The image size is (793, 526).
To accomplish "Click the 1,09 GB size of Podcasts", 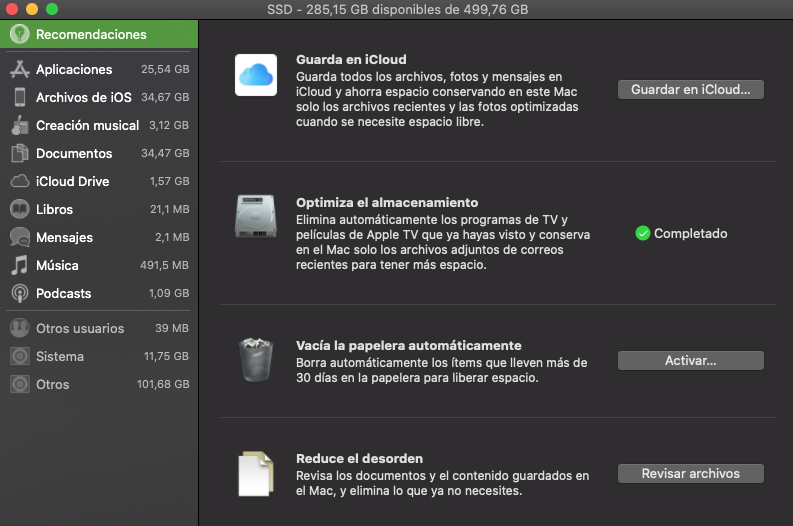I will tap(169, 293).
